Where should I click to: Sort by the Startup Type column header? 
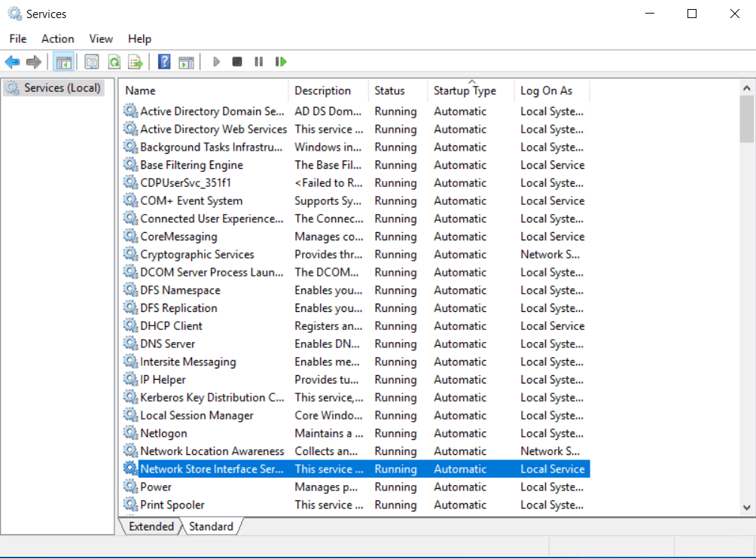click(x=465, y=90)
